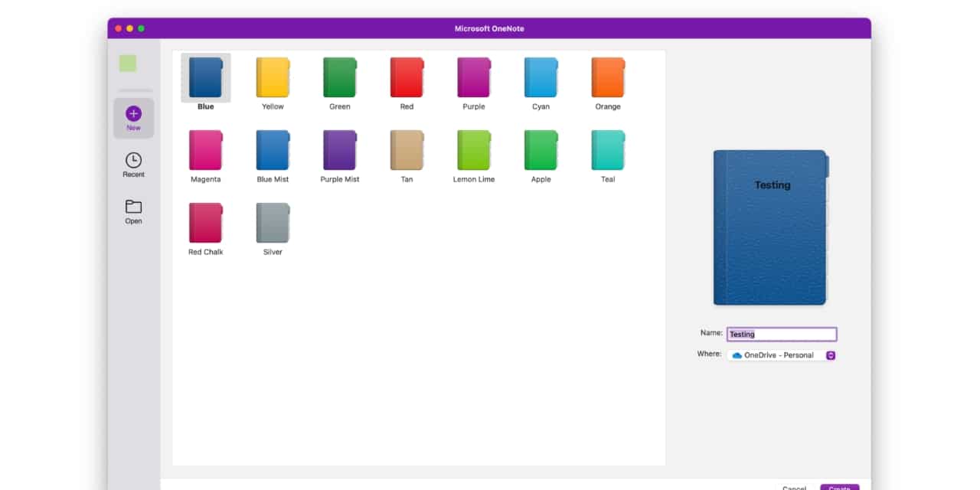Click the Create button
Viewport: 980px width, 490px height.
tap(839, 487)
